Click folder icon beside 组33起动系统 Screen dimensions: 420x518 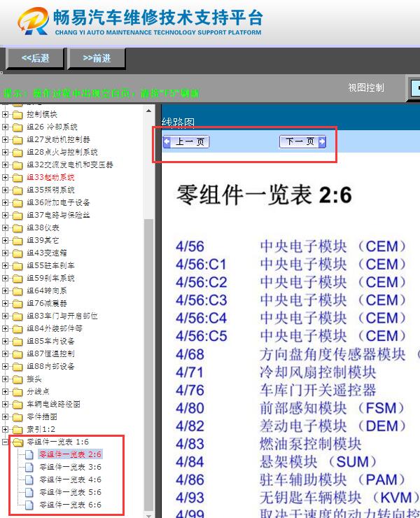pos(17,178)
